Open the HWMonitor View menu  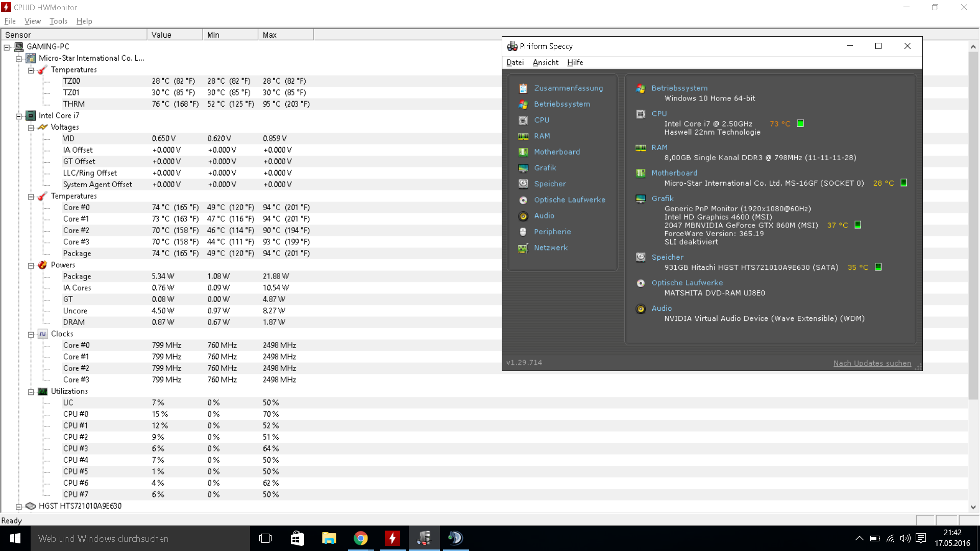[33, 21]
